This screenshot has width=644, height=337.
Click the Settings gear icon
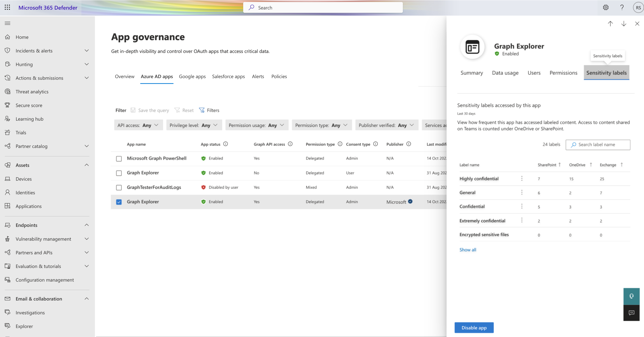pos(606,7)
